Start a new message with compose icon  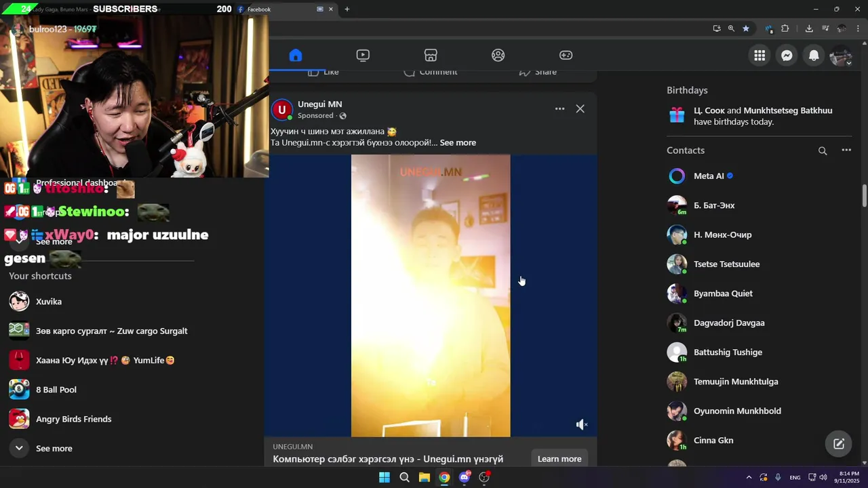[839, 444]
